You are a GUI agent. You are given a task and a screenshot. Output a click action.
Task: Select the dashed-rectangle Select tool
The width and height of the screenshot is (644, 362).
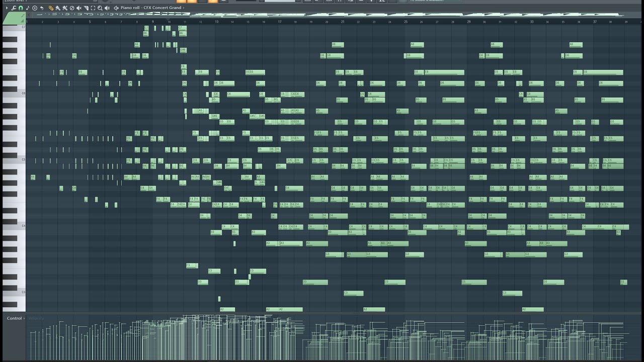click(x=93, y=8)
